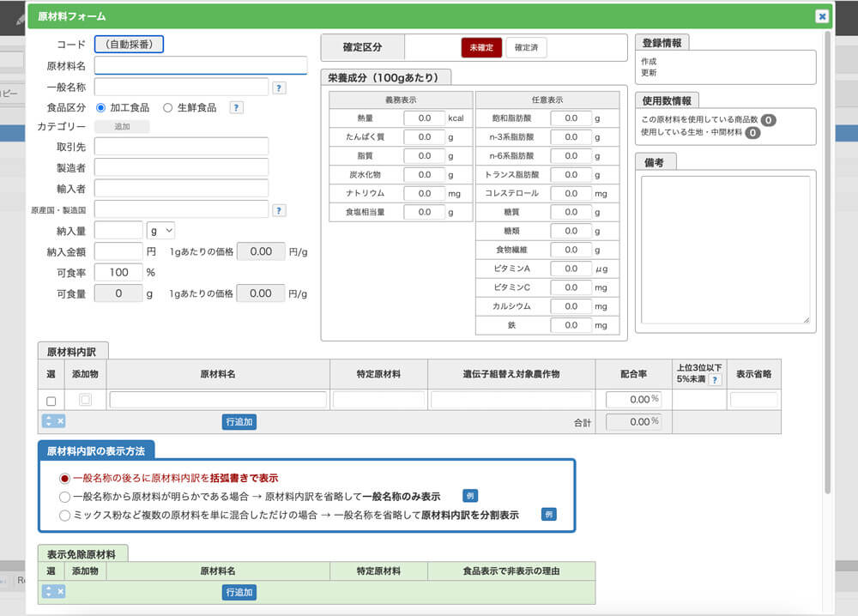Click help icon in 上位3位以下5%未満 header

715,380
